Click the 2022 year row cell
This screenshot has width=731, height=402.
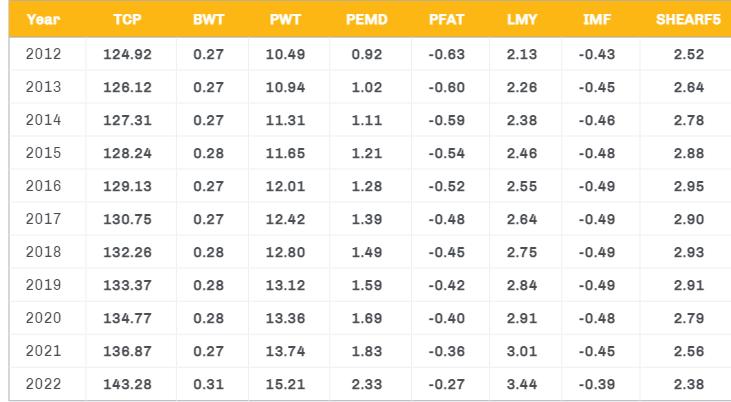(x=42, y=384)
